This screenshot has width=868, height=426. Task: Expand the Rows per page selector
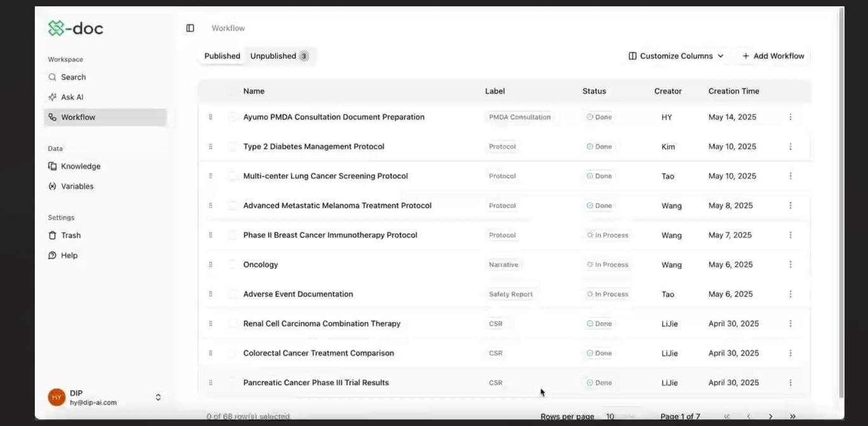(x=621, y=416)
